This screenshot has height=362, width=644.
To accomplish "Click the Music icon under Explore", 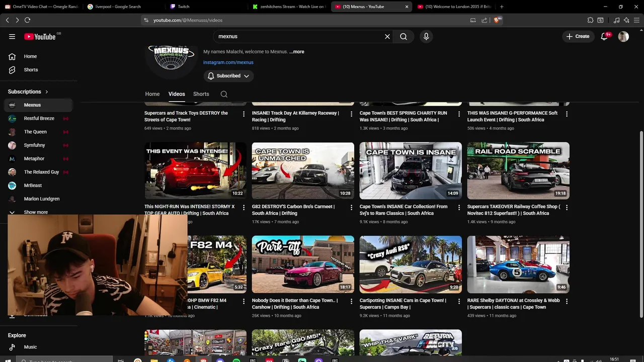I will (12, 347).
